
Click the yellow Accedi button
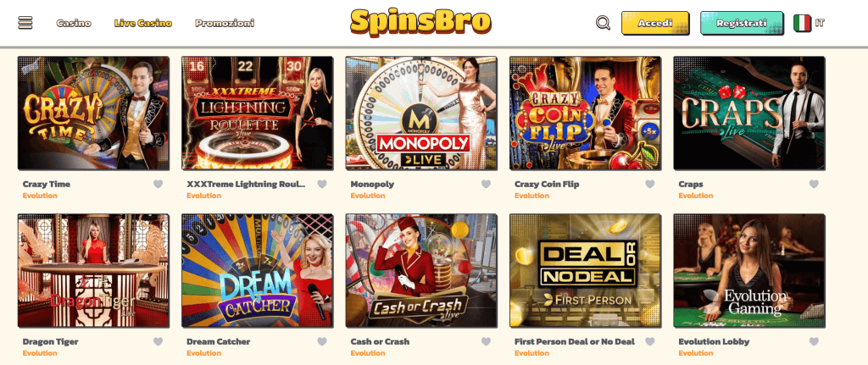[x=655, y=23]
